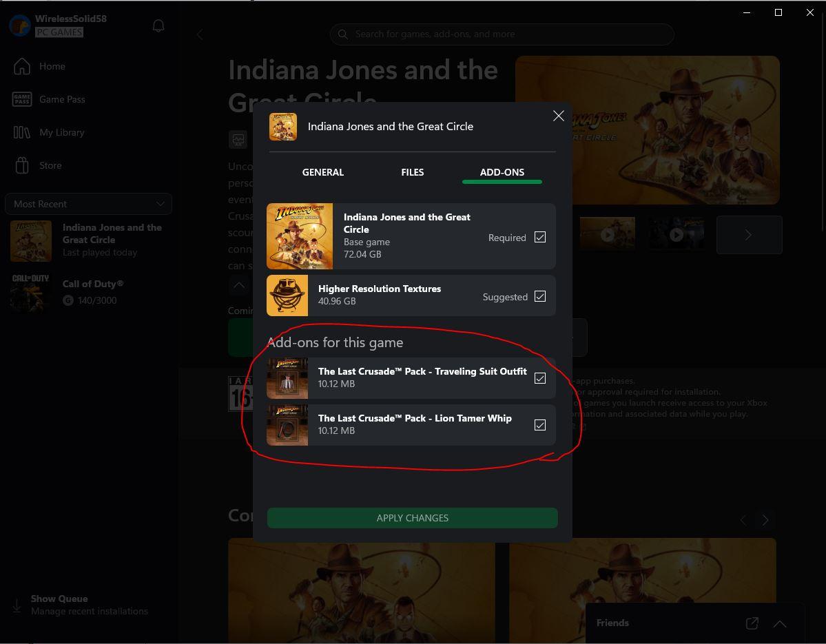Image resolution: width=826 pixels, height=644 pixels.
Task: Toggle Traveling Suit Outfit add-on checkbox
Action: pos(540,378)
